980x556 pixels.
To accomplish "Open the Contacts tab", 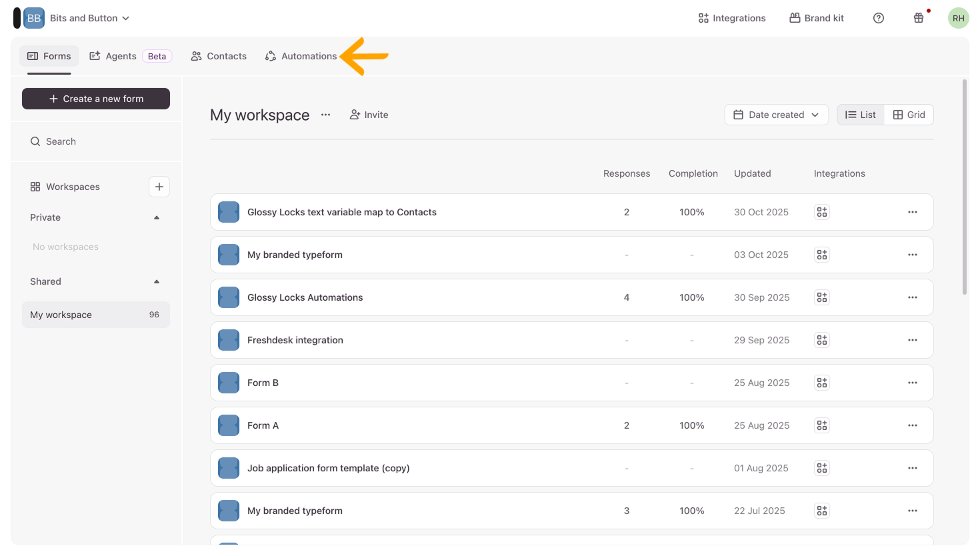I will [219, 56].
